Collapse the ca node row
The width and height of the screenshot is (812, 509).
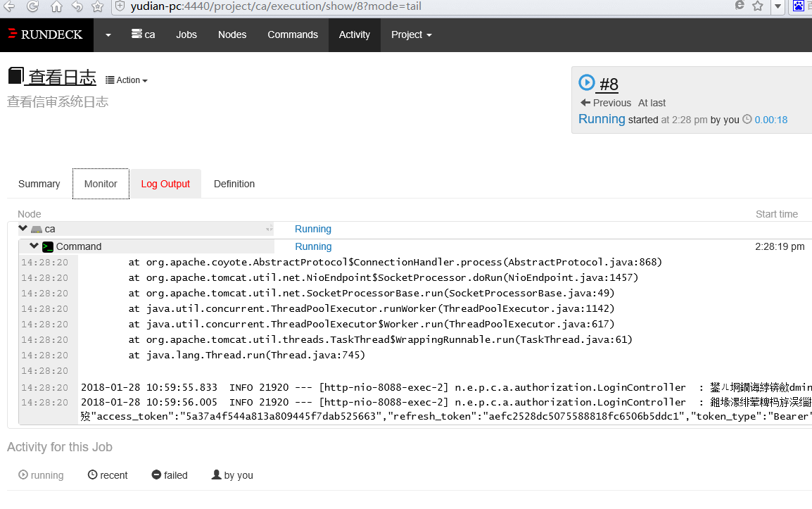pyautogui.click(x=23, y=229)
